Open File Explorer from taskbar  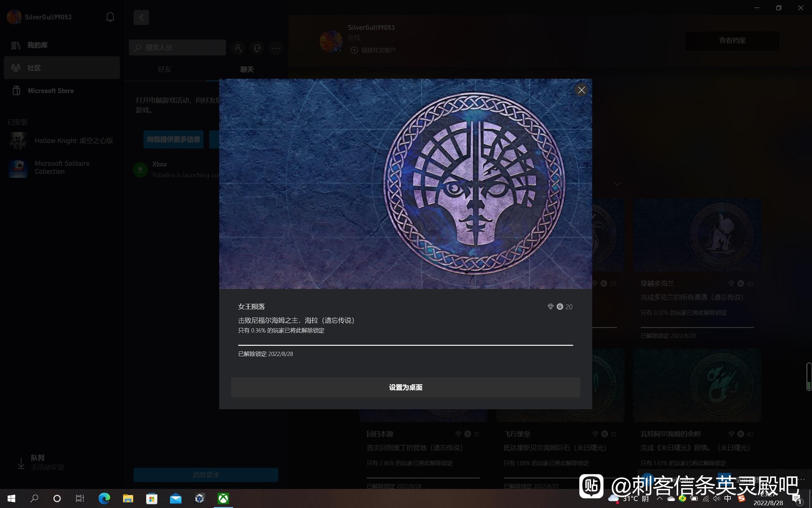click(128, 498)
